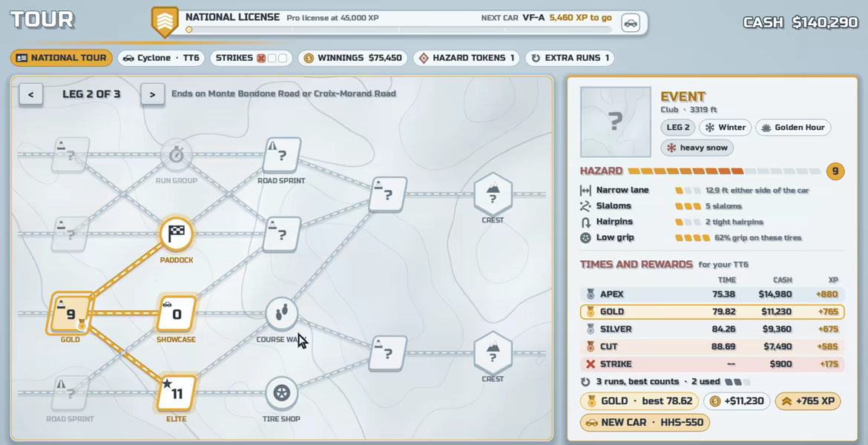Click the Winter season tag
Viewport: 868px width, 445px height.
tap(725, 128)
